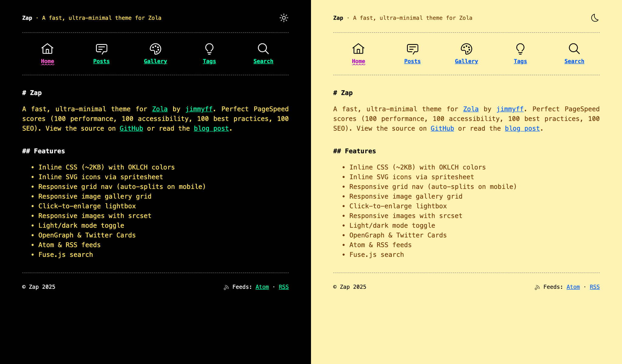Open the Posts nav item on the light panel
This screenshot has height=364, width=622.
(412, 61)
